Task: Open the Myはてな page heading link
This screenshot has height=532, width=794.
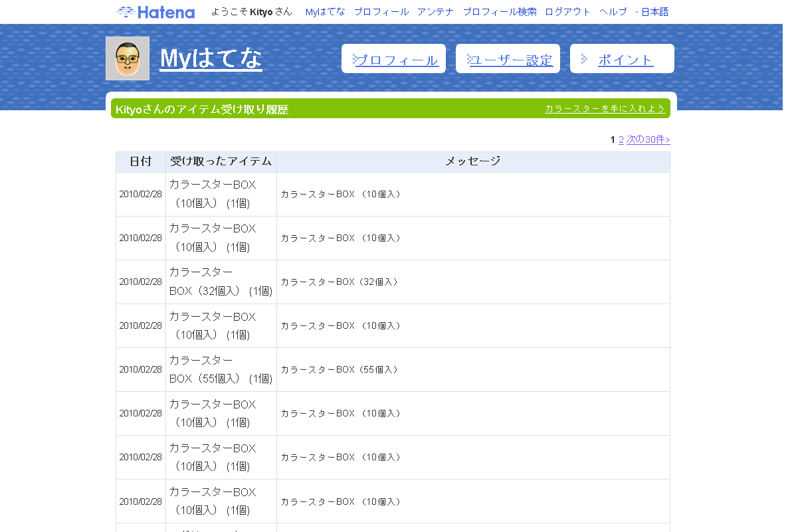Action: [x=211, y=58]
